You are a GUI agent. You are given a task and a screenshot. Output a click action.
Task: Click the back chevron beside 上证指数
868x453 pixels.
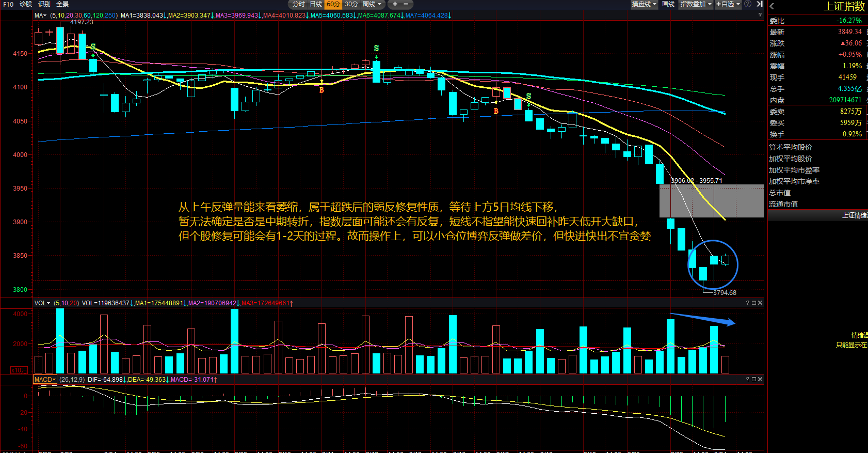(772, 7)
